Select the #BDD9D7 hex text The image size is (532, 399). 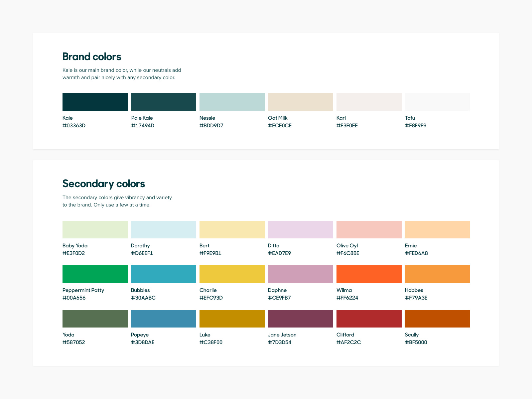pyautogui.click(x=211, y=126)
